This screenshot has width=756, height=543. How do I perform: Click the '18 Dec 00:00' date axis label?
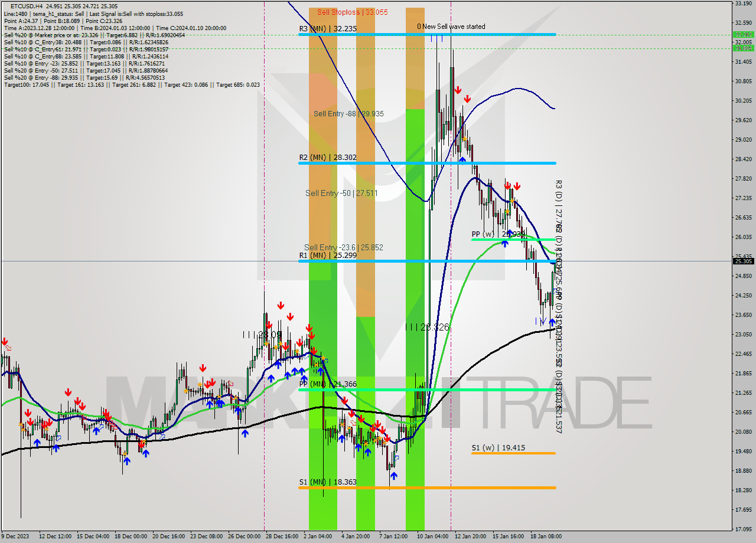(x=131, y=537)
